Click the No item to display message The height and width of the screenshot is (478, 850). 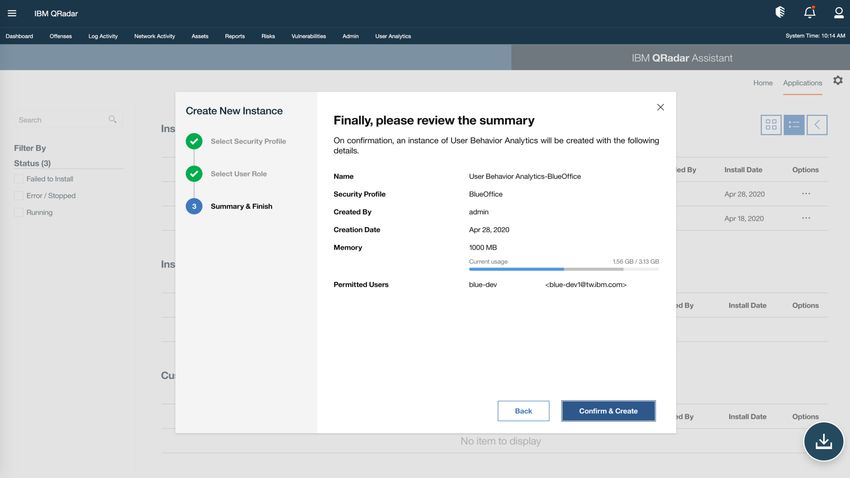click(x=500, y=441)
